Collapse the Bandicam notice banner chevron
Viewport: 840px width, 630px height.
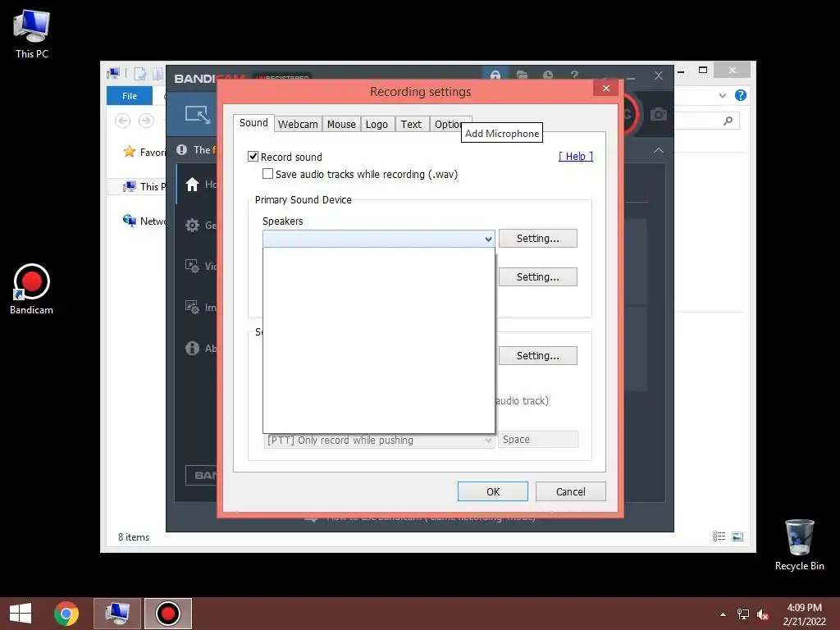click(x=659, y=151)
